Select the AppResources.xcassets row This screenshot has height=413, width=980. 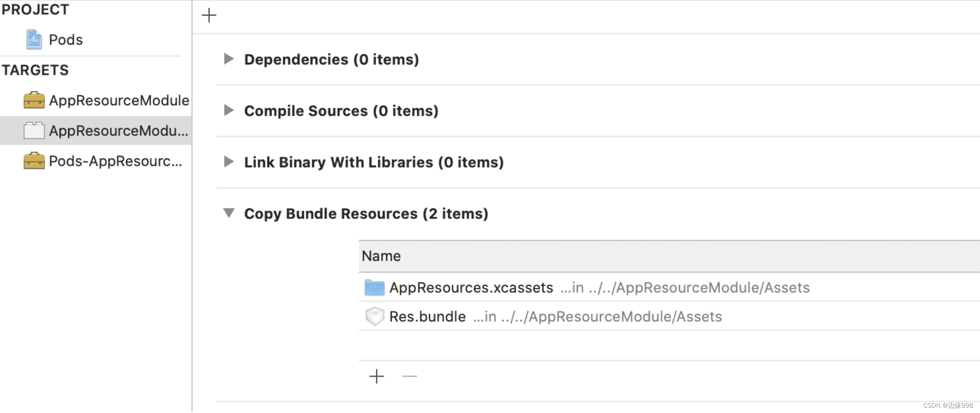471,287
